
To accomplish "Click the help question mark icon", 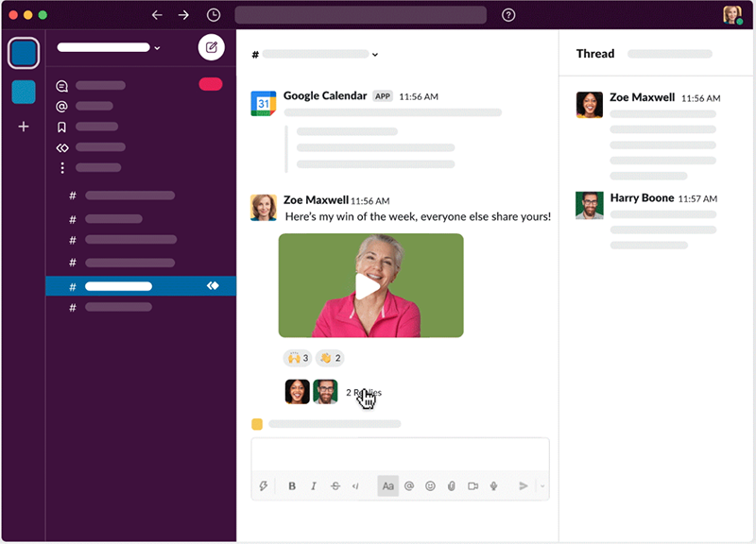I will click(508, 15).
